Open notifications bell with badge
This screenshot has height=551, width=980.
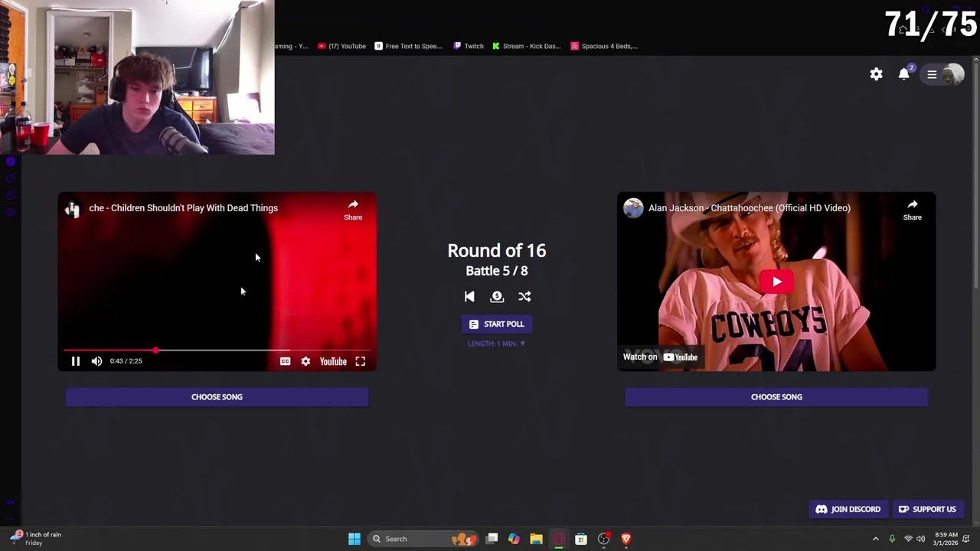905,73
